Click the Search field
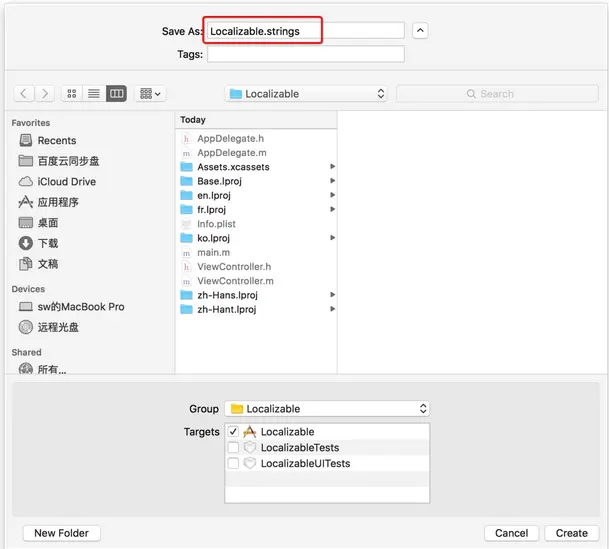This screenshot has height=549, width=609. pos(497,94)
